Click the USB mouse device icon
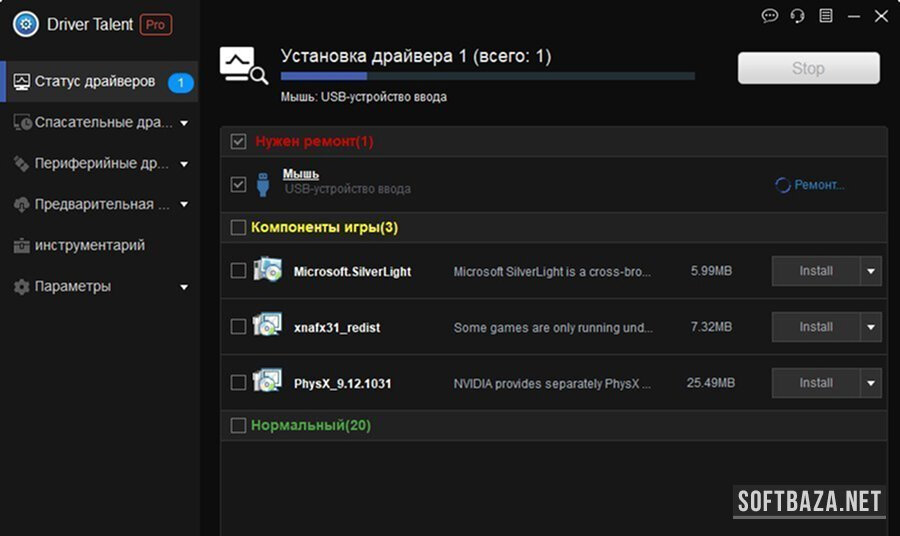The height and width of the screenshot is (536, 900). pos(263,184)
